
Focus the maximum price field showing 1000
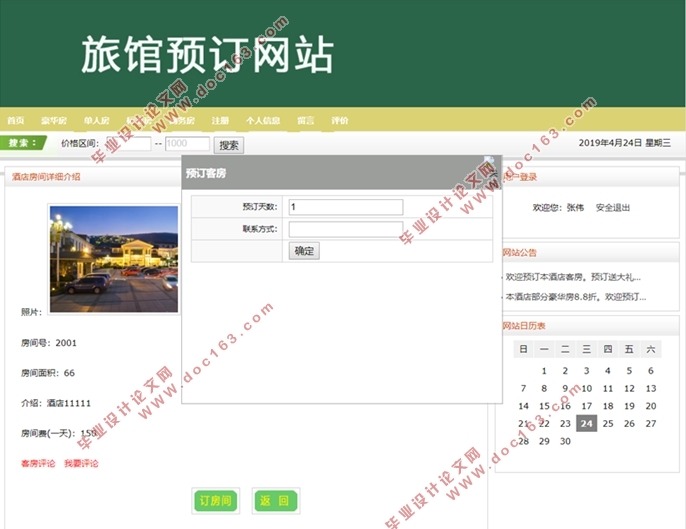pos(187,144)
